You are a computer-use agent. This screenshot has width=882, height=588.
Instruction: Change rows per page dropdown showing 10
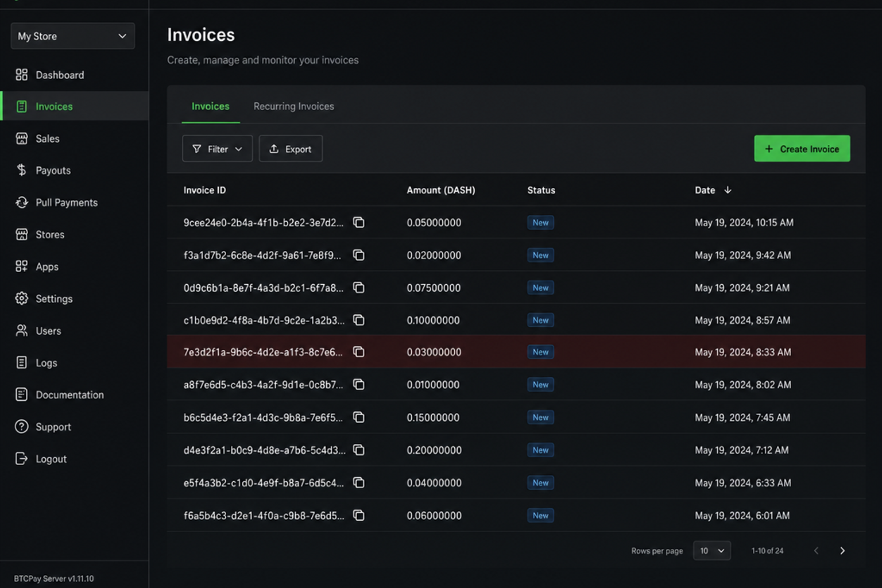click(x=711, y=551)
